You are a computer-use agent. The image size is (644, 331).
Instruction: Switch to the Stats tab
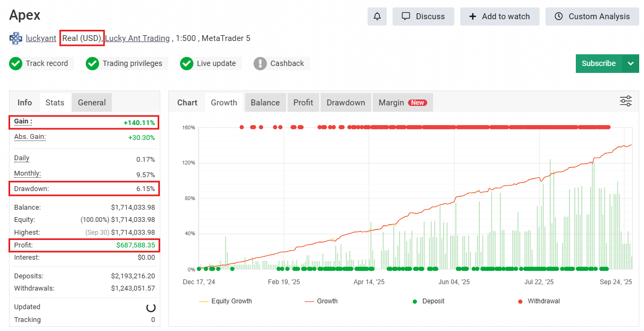pos(55,103)
